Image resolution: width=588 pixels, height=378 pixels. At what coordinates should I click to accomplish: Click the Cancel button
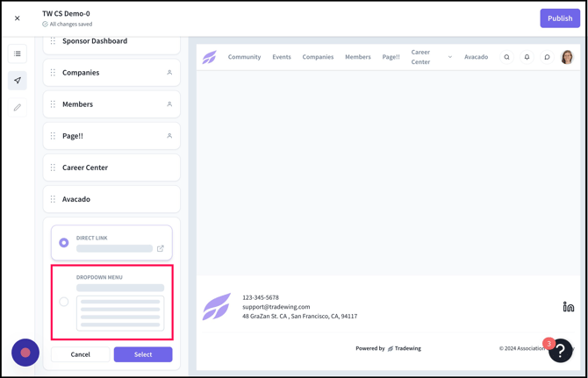(80, 354)
